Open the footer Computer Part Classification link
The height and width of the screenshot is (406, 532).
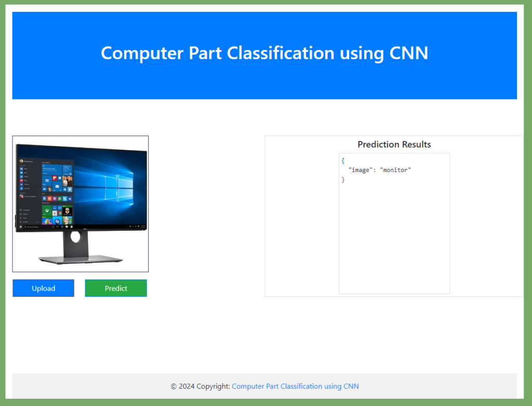pyautogui.click(x=295, y=386)
